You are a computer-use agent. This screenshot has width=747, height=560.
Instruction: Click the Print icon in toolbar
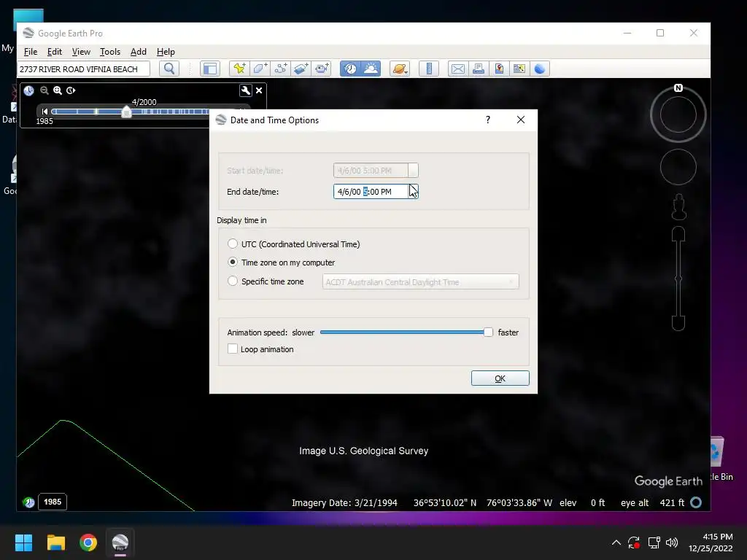pyautogui.click(x=479, y=69)
